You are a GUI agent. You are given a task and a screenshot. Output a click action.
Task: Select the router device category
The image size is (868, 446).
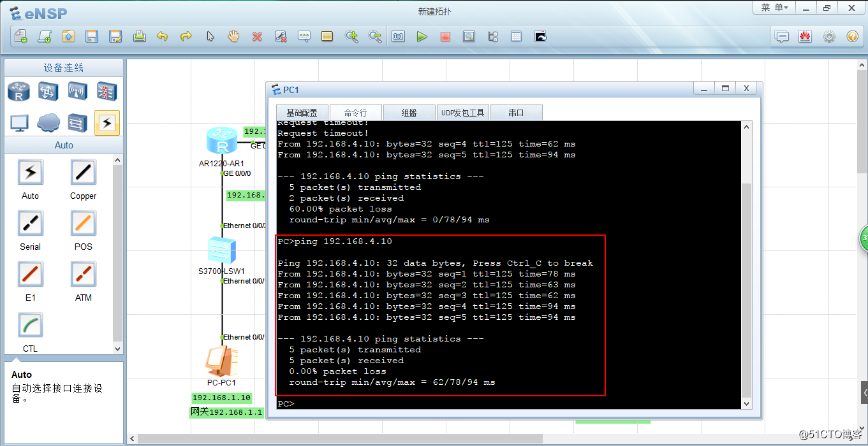19,91
